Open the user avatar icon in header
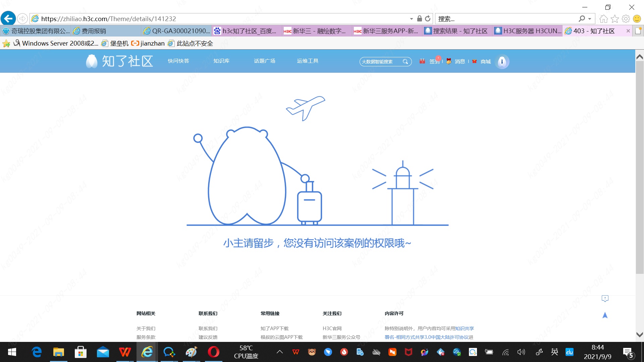 (502, 61)
